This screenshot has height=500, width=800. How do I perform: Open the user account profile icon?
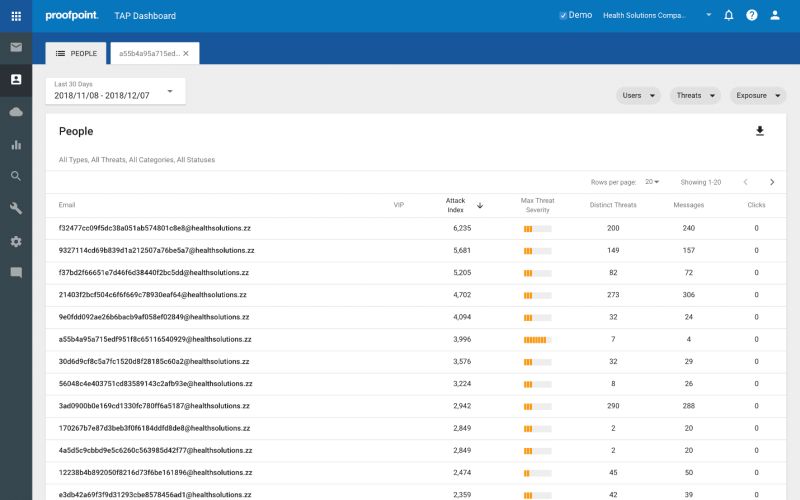774,15
